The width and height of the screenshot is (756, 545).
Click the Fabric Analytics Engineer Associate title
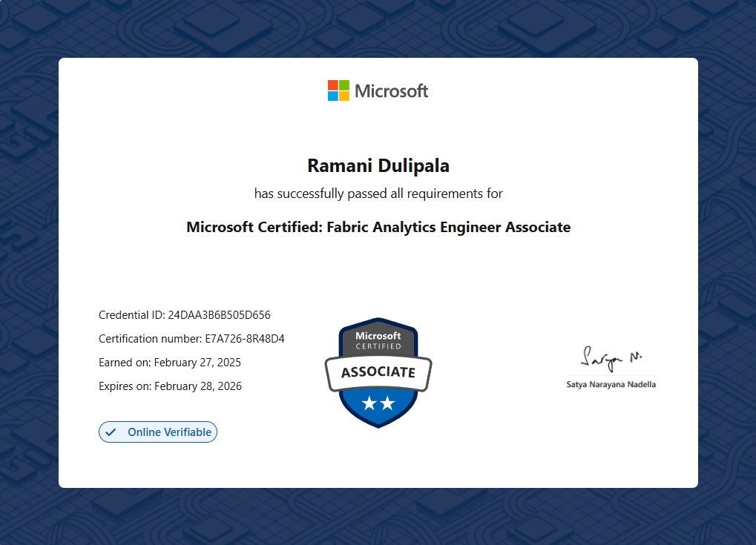[x=378, y=227]
